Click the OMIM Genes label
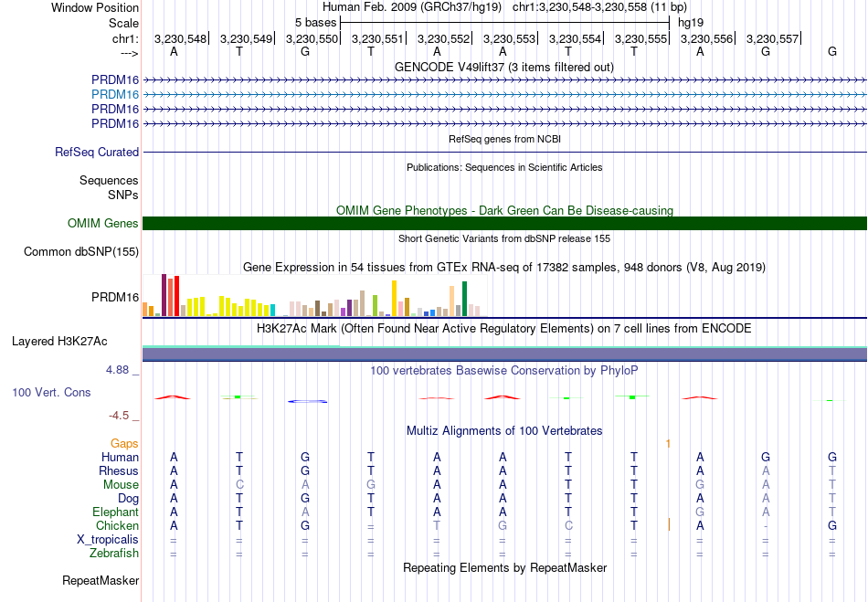 click(x=103, y=223)
